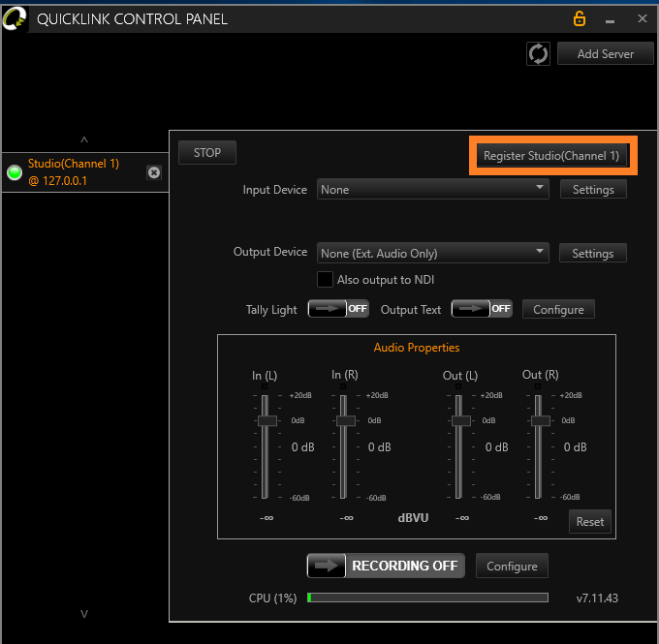
Task: Click the In (L) volume slider handle
Action: click(267, 420)
